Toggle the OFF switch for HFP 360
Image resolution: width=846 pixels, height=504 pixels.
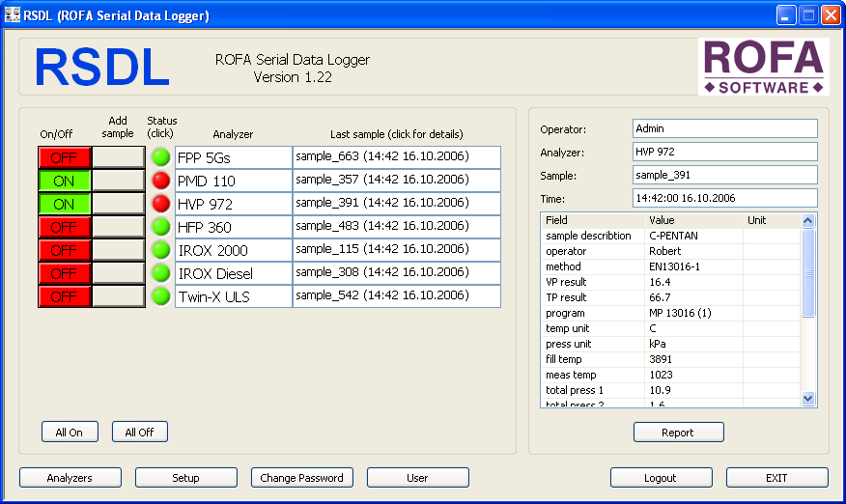tap(64, 227)
